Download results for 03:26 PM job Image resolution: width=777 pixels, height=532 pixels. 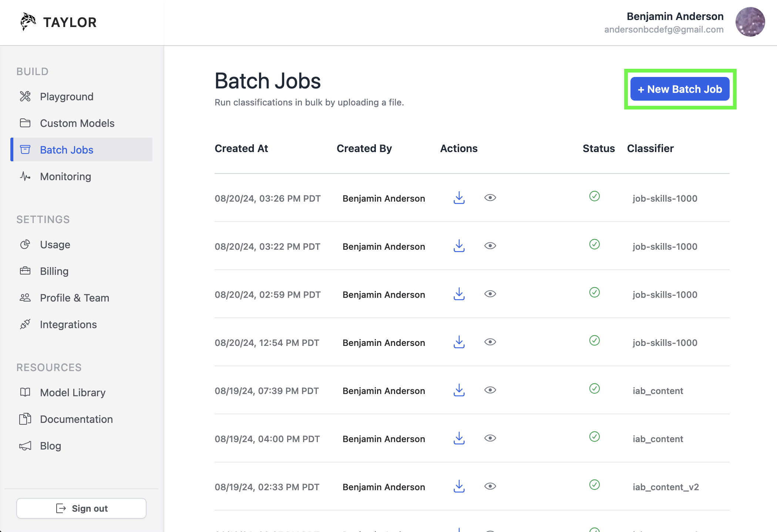[x=459, y=198]
